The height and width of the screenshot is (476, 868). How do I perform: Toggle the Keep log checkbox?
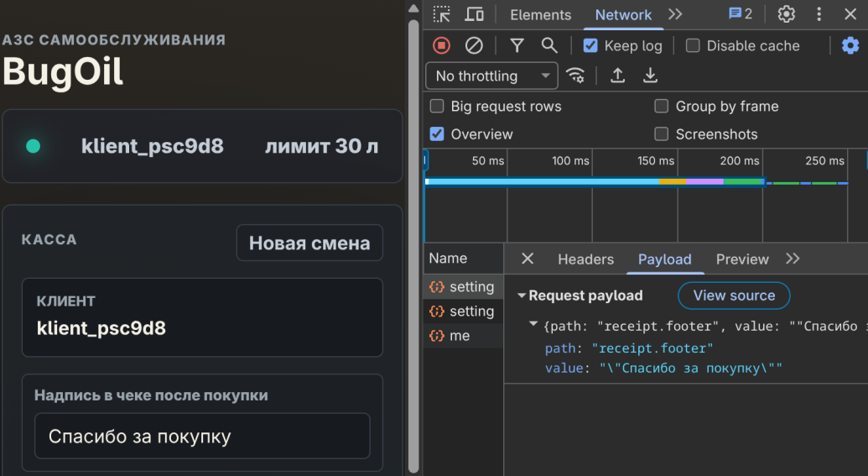[590, 45]
